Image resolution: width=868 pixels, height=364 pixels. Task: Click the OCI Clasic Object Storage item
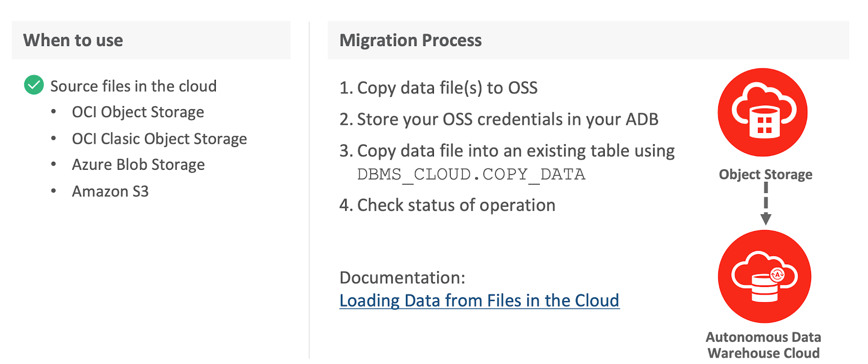click(x=159, y=139)
